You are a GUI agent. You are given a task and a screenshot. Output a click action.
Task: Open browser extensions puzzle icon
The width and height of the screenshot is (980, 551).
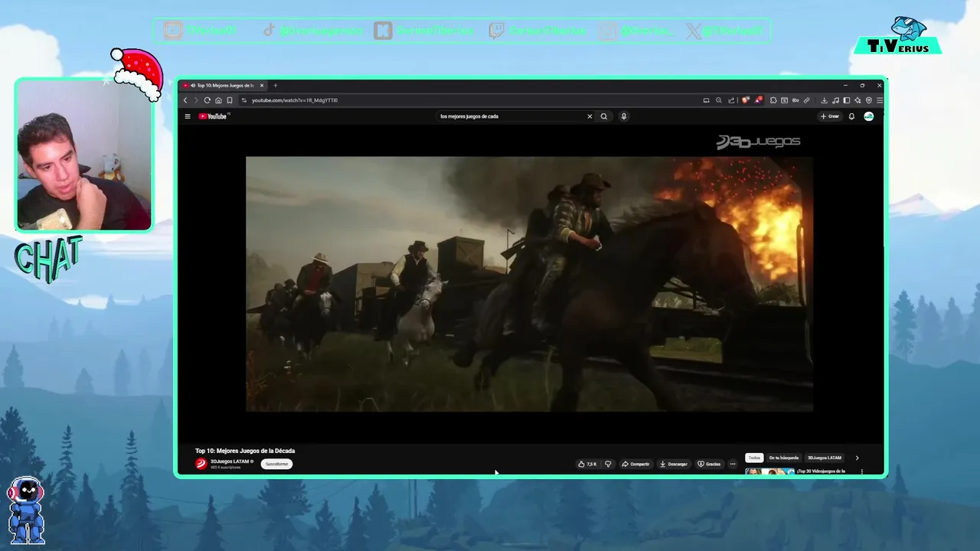click(x=773, y=100)
